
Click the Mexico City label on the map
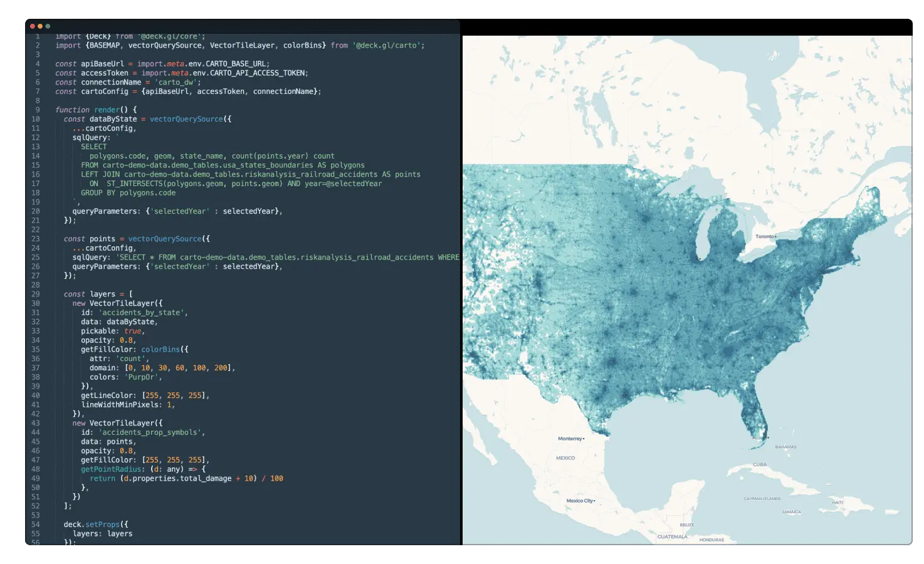(580, 501)
